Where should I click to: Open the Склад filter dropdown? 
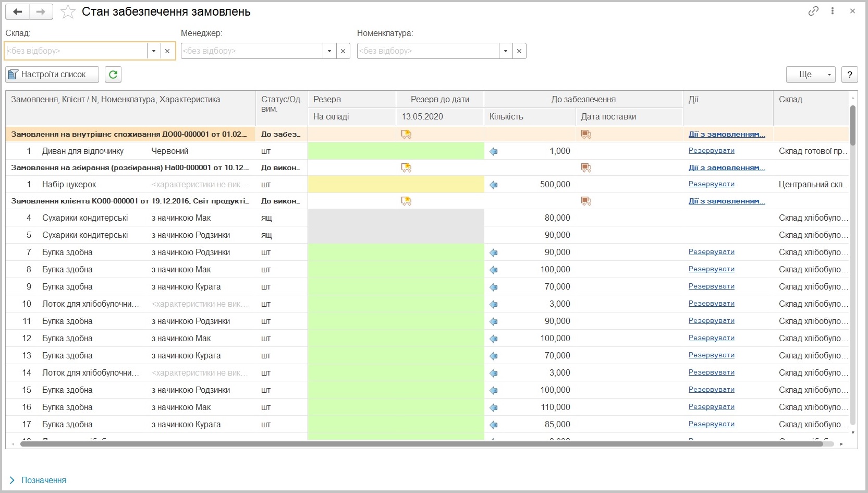(x=154, y=51)
